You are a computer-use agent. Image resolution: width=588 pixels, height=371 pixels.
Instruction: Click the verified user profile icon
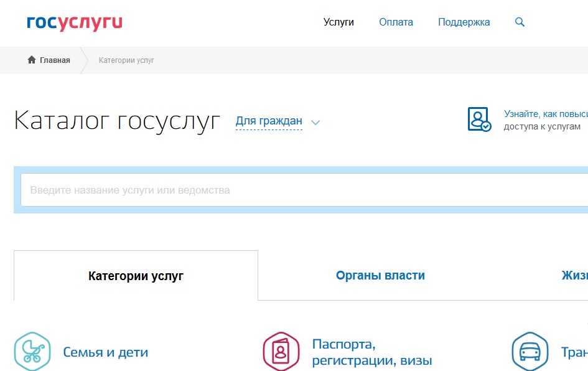tap(479, 120)
